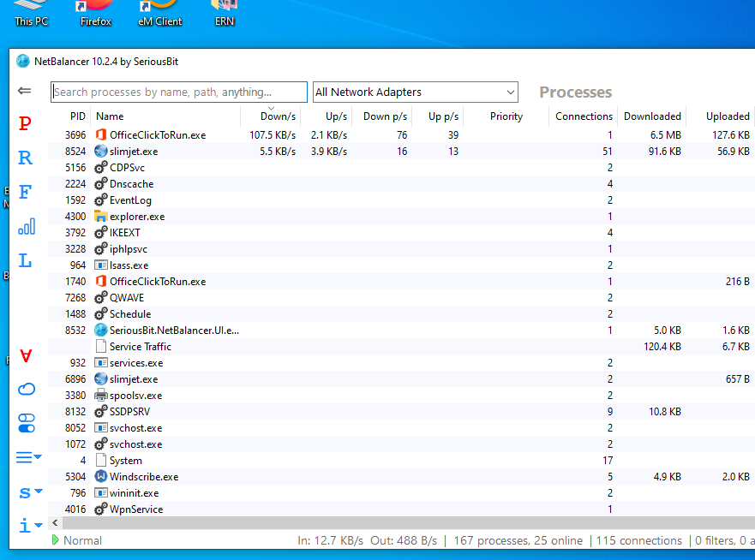Sort by the Up p/s column header
The image size is (755, 560).
[438, 116]
